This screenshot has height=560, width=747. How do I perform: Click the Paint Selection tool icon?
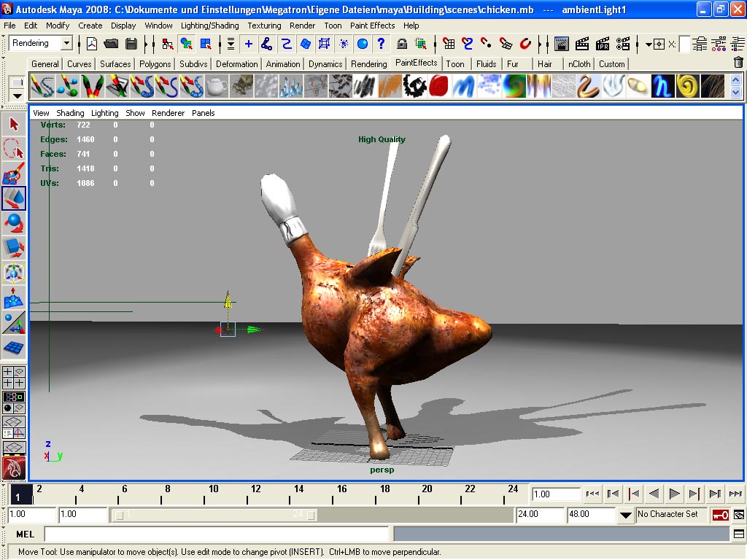point(14,174)
